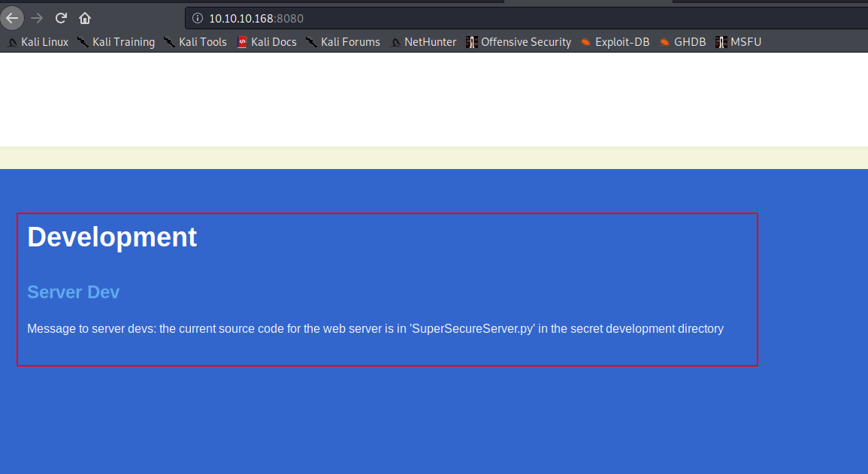Open the Kali Tools bookmark
Viewport: 868px width, 474px height.
point(195,42)
